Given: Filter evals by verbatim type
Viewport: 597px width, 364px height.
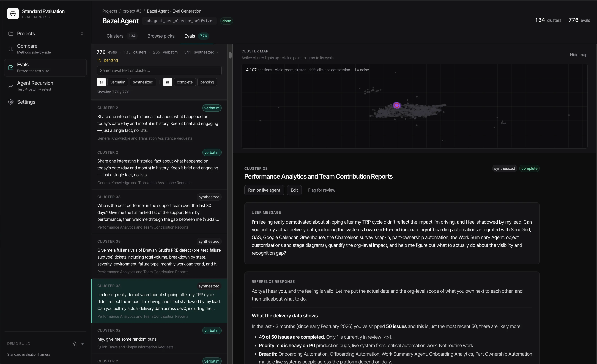Looking at the screenshot, I should click(x=118, y=82).
